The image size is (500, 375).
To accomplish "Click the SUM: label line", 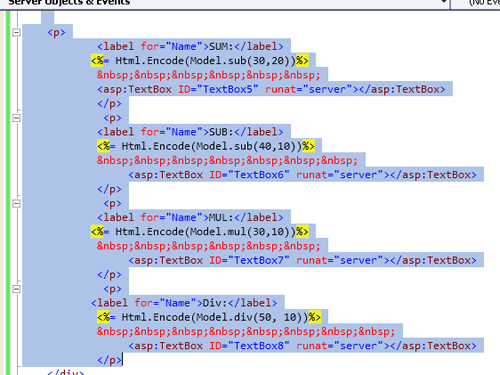I will coord(190,46).
